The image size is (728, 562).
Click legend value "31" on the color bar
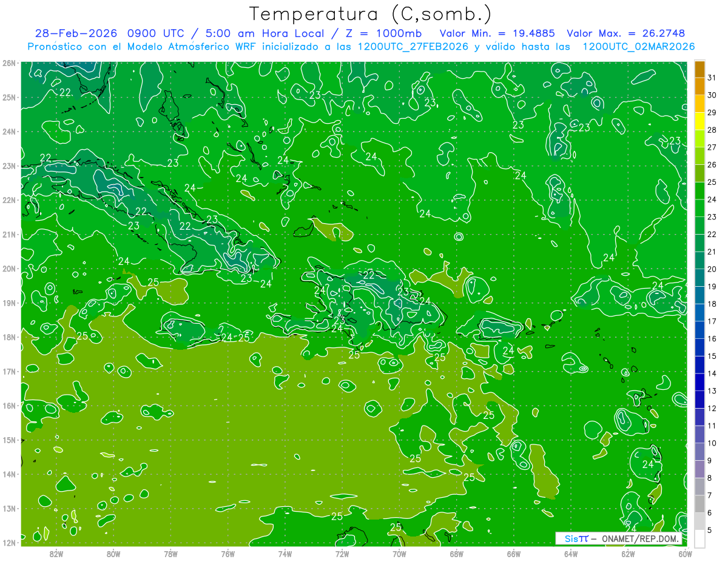(712, 78)
